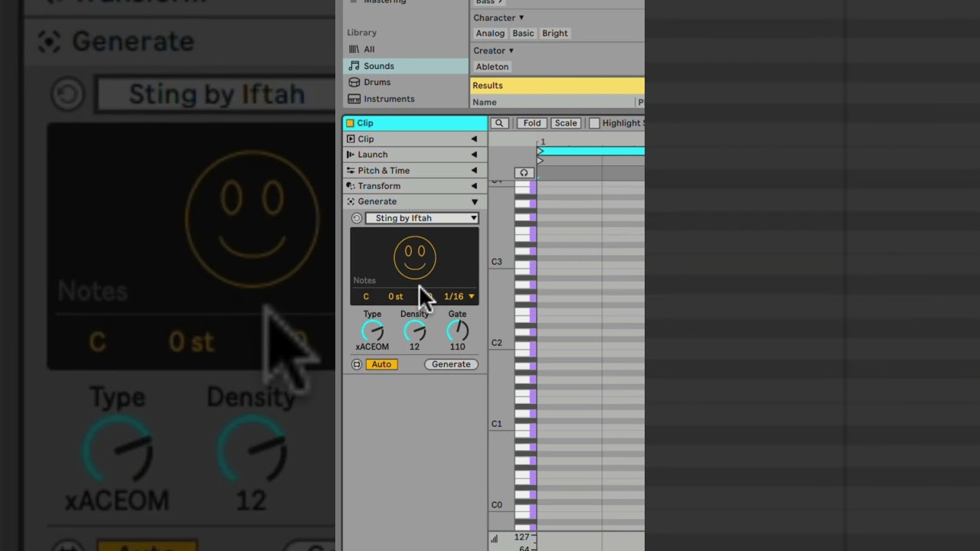Screen dimensions: 980x551
Task: Toggle the Analog character tag
Action: pyautogui.click(x=490, y=34)
